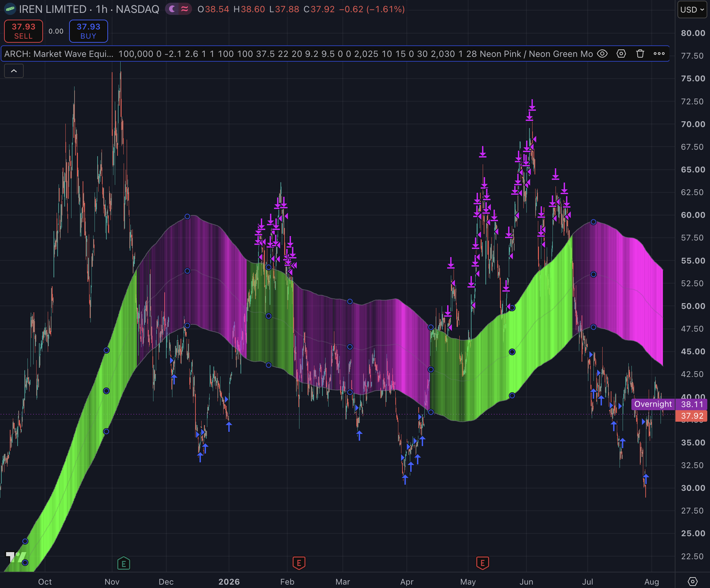Click the 38.11 overnight price tag
The image size is (710, 588).
click(692, 404)
